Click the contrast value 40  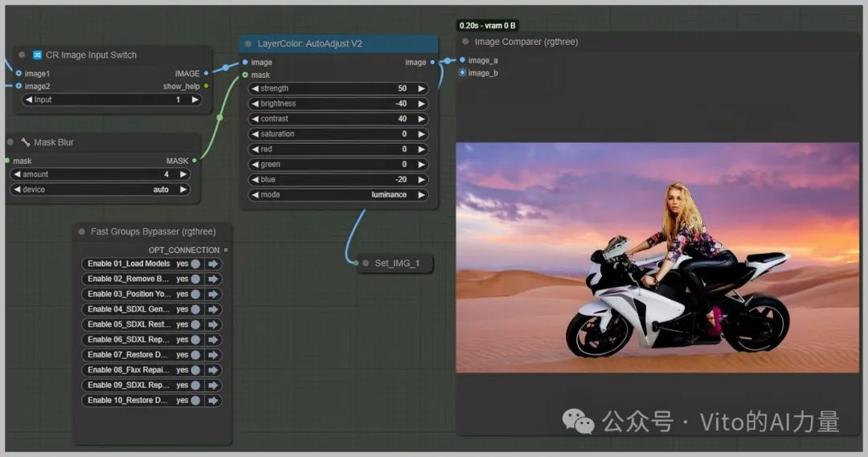[403, 119]
